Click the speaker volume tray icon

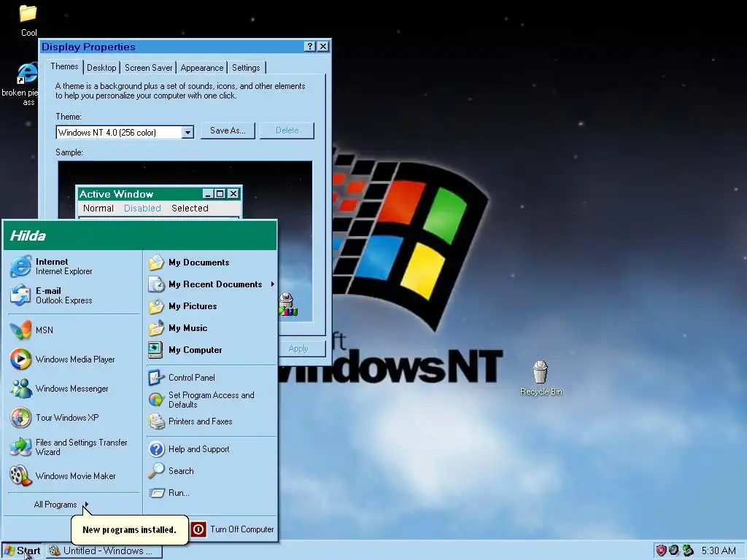(x=673, y=551)
